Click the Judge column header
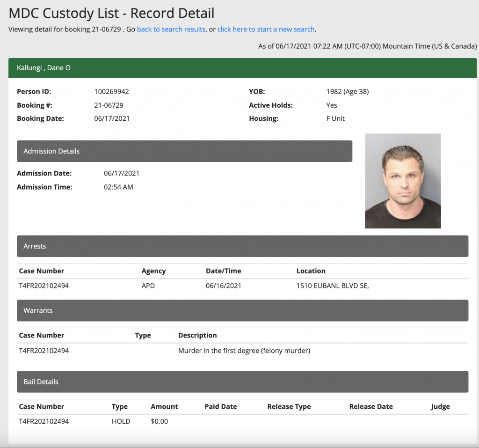The image size is (479, 448). (440, 406)
